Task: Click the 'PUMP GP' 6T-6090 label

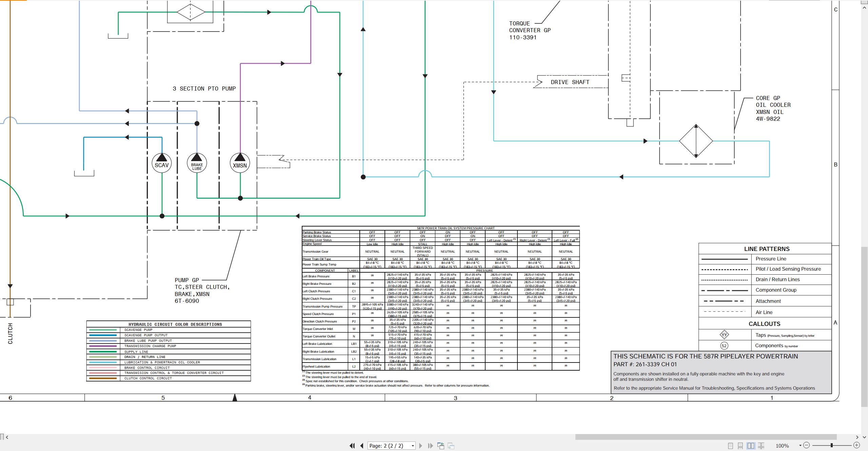Action: click(202, 291)
